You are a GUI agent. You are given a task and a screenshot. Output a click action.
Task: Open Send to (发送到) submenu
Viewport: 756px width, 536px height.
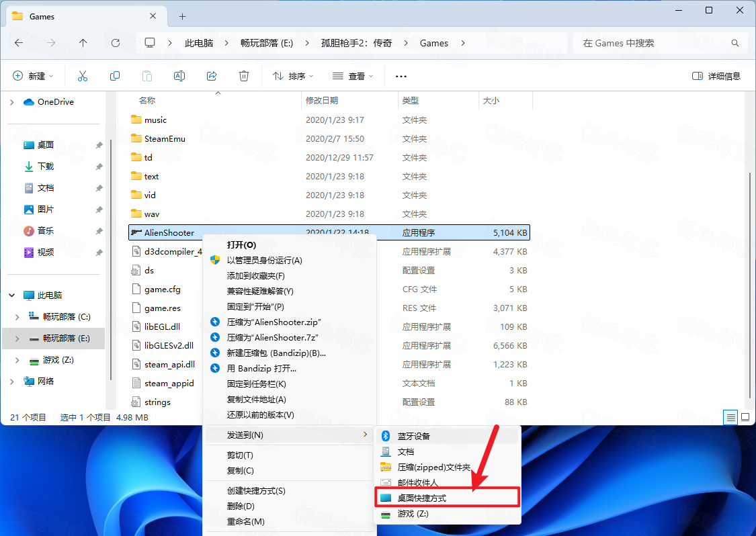click(289, 435)
